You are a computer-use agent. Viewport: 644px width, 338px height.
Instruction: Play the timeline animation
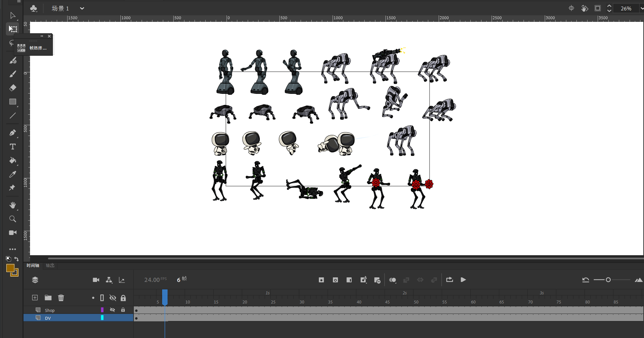(463, 280)
